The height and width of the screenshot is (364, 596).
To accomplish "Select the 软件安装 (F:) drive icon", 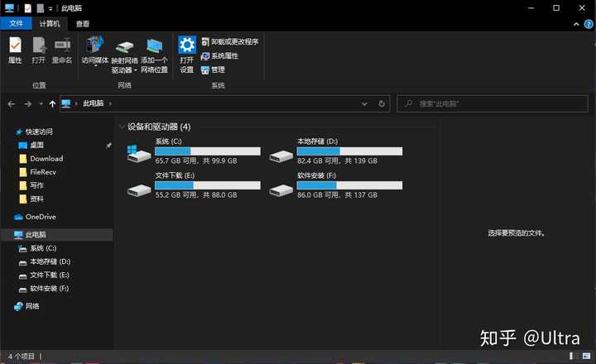I will pyautogui.click(x=281, y=190).
